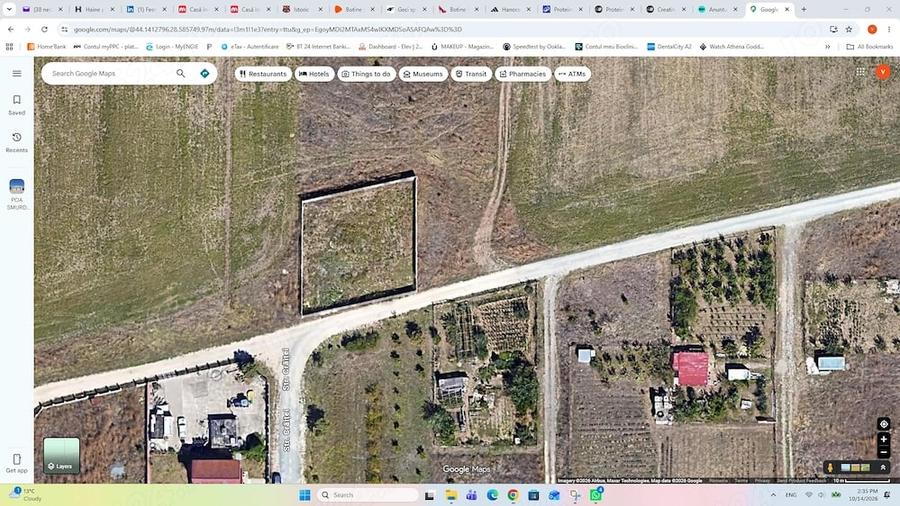The image size is (900, 506).
Task: Click the install app icon in address bar
Action: click(x=833, y=29)
